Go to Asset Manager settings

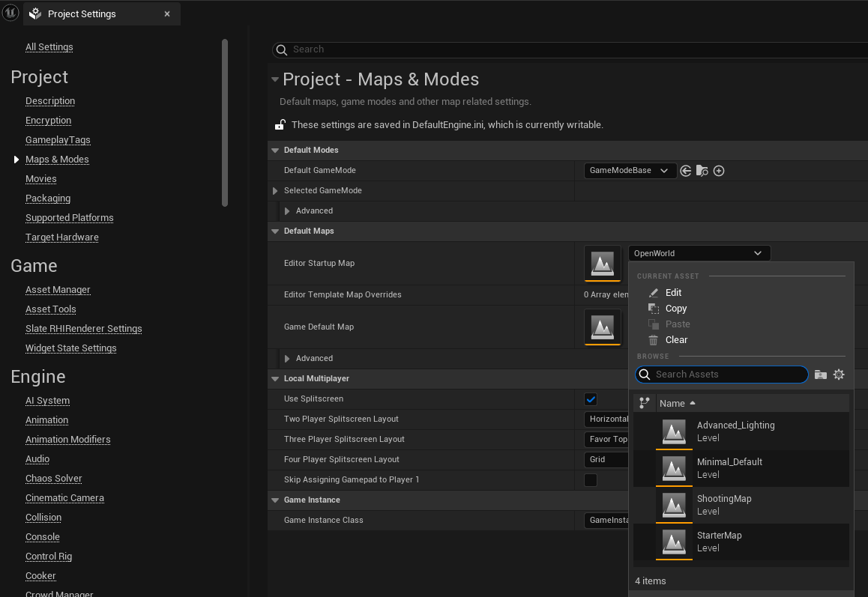point(58,290)
